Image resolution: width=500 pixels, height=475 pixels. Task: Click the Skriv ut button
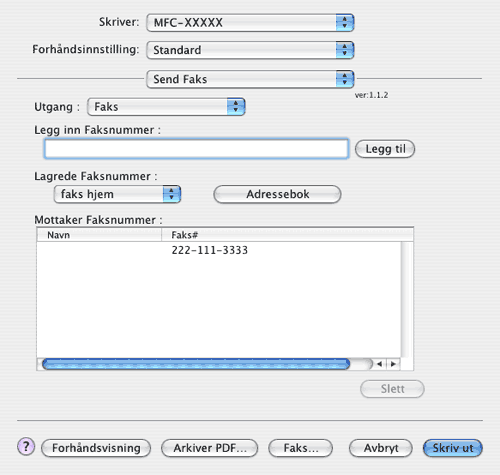tap(453, 448)
